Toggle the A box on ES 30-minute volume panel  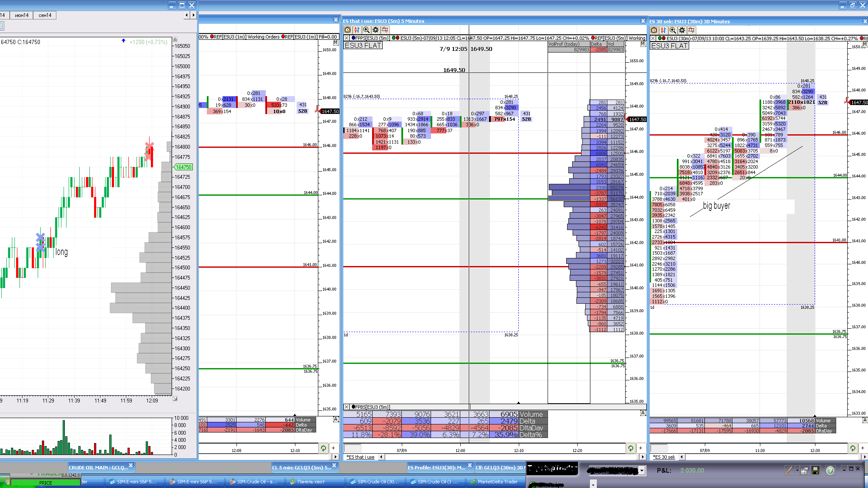(x=865, y=420)
